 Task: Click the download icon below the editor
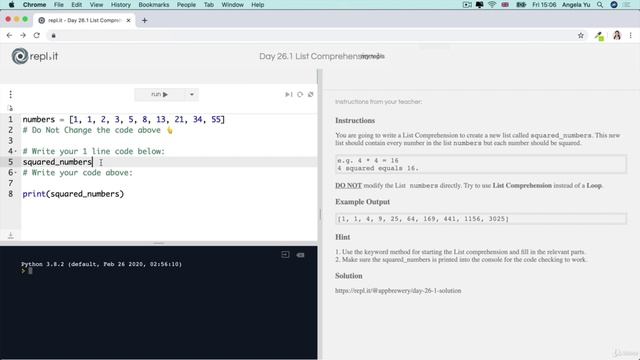11,236
